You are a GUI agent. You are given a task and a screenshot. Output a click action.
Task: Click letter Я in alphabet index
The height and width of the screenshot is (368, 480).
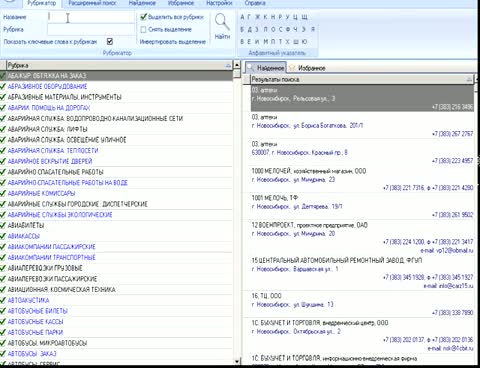click(x=313, y=29)
